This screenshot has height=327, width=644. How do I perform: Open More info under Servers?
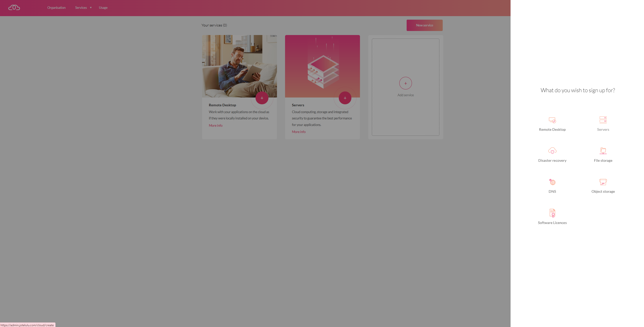pyautogui.click(x=298, y=132)
